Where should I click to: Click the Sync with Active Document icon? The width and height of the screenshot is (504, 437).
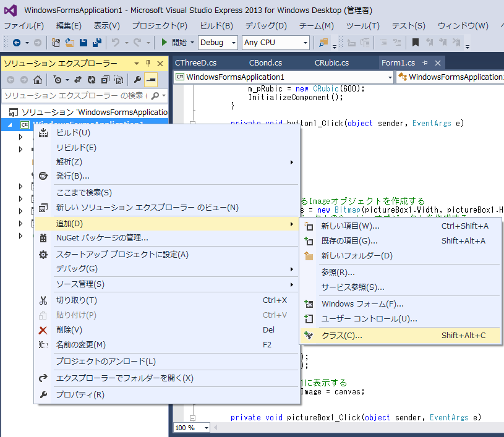click(78, 79)
